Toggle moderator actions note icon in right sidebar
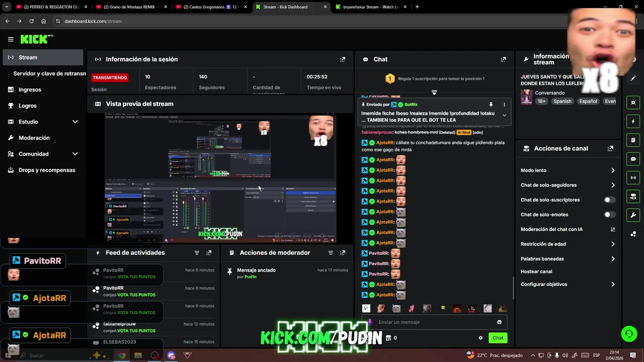 click(633, 140)
